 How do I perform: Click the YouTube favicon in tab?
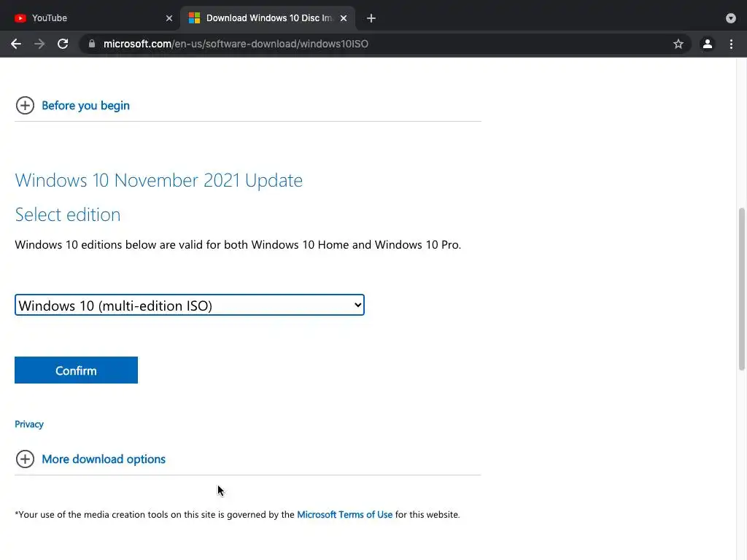pos(20,18)
